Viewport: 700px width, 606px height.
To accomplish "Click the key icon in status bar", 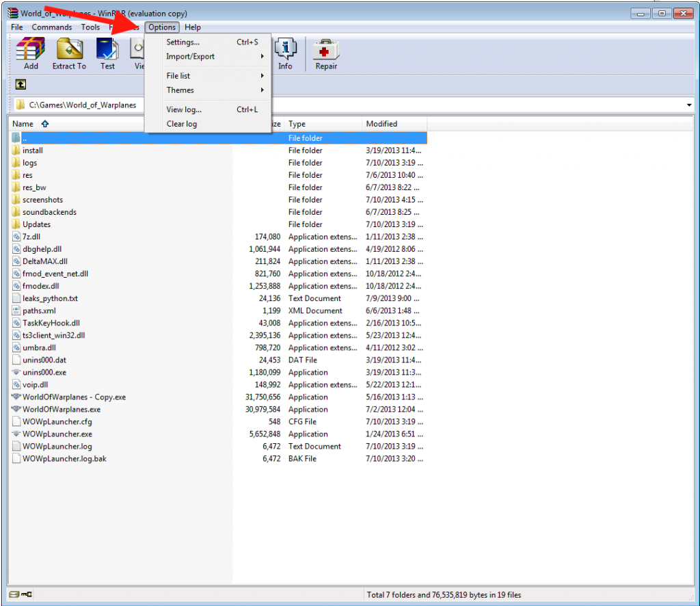I will tap(27, 594).
